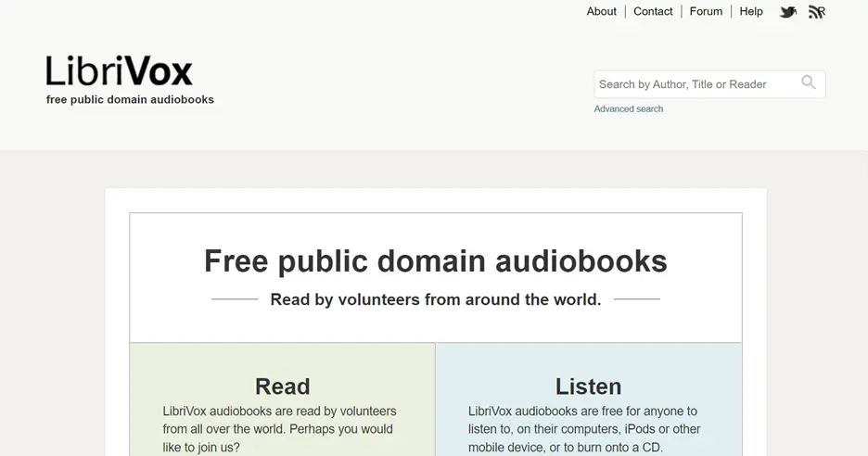Visit the Forum link
868x456 pixels.
tap(706, 11)
